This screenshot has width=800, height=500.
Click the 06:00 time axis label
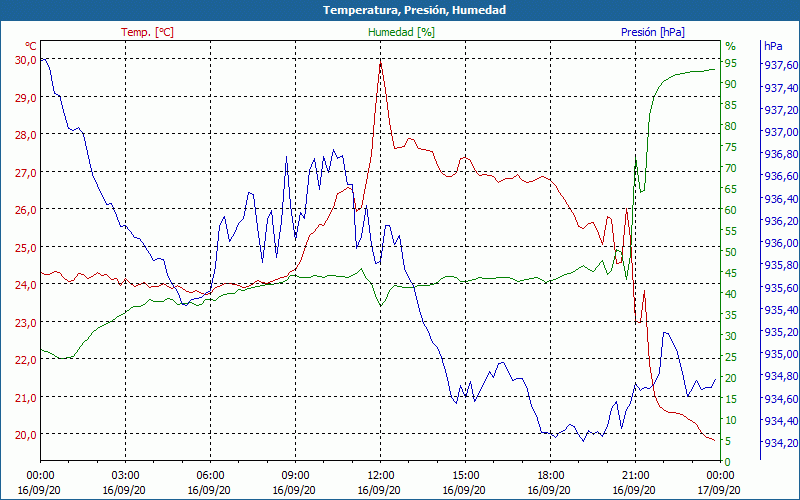click(210, 476)
